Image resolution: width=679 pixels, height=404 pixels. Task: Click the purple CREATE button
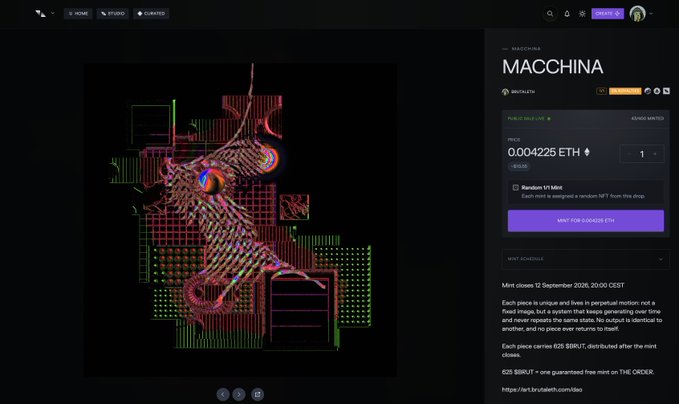[608, 13]
